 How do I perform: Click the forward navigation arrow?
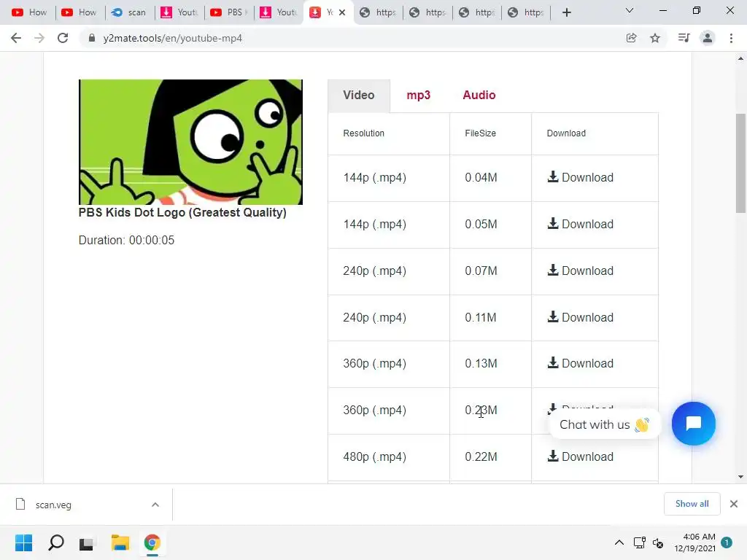click(x=39, y=38)
